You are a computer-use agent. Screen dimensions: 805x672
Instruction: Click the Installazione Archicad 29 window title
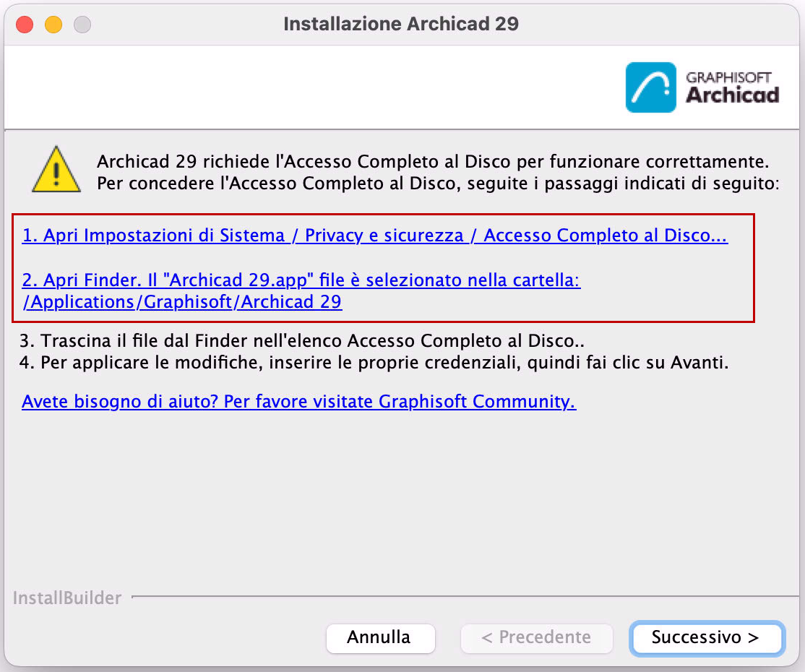402,24
